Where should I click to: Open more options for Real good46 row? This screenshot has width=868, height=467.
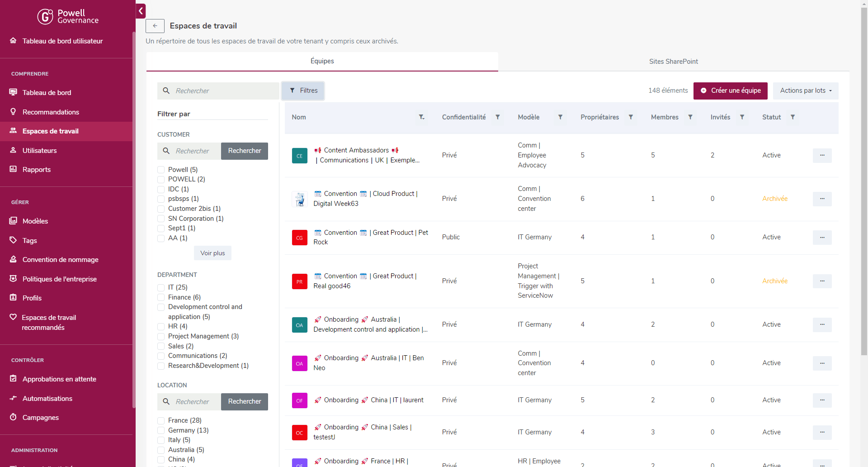822,281
